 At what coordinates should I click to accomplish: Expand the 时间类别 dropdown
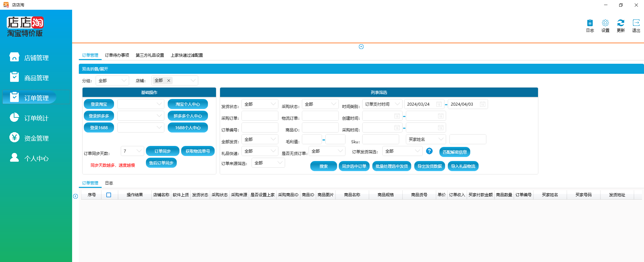(382, 104)
